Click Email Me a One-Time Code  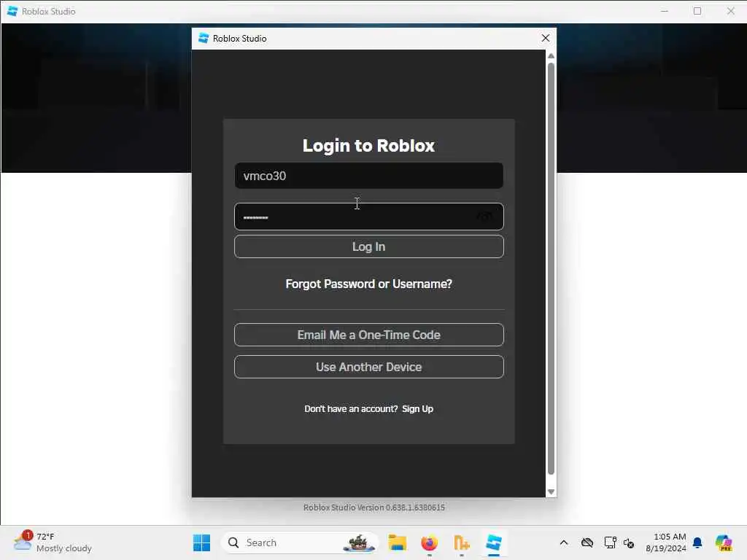pos(368,335)
